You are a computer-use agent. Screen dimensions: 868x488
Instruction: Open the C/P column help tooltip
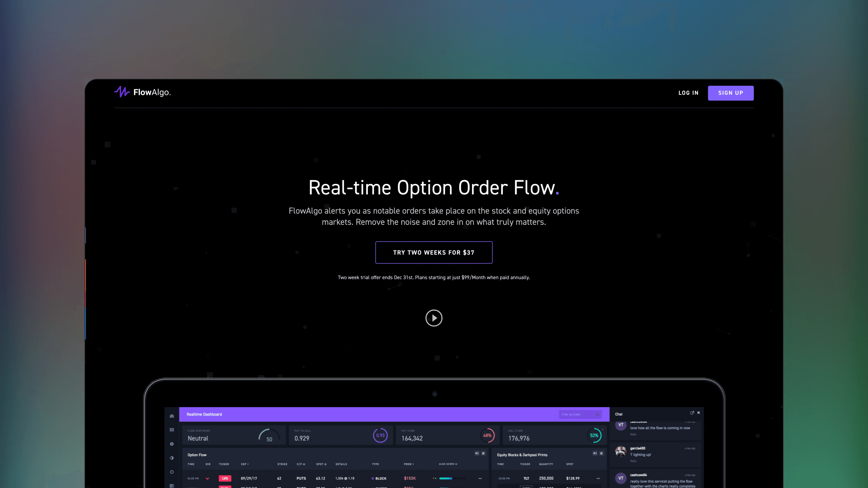304,464
